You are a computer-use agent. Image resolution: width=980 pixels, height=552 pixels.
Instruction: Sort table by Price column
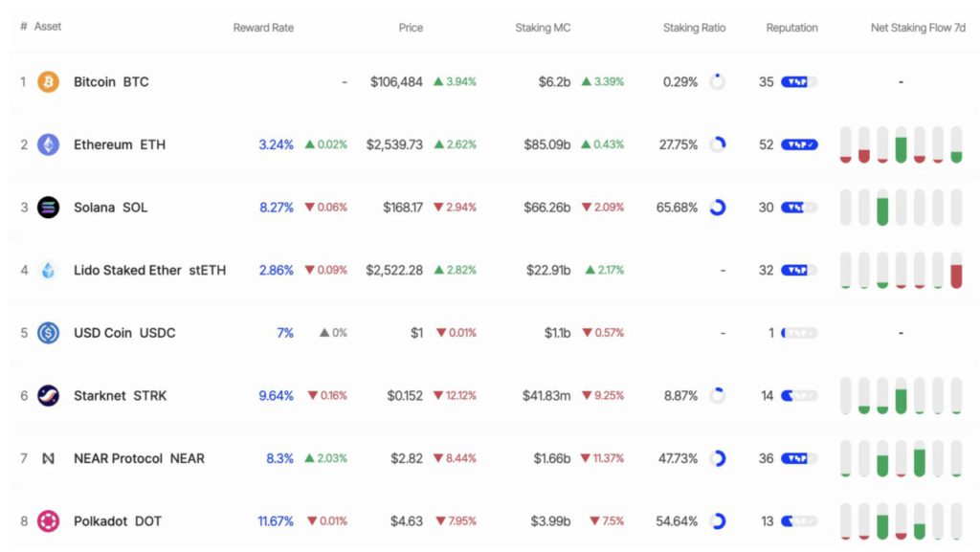pos(411,28)
